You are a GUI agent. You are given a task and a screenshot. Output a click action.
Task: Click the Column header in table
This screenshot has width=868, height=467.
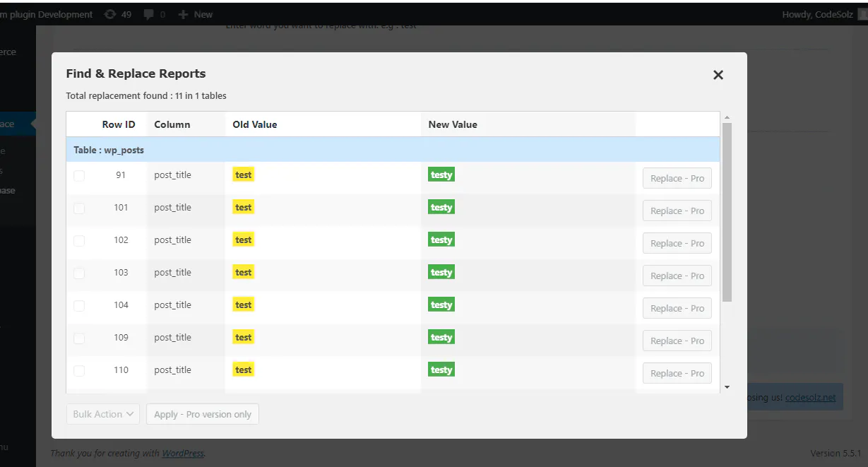[x=172, y=124]
